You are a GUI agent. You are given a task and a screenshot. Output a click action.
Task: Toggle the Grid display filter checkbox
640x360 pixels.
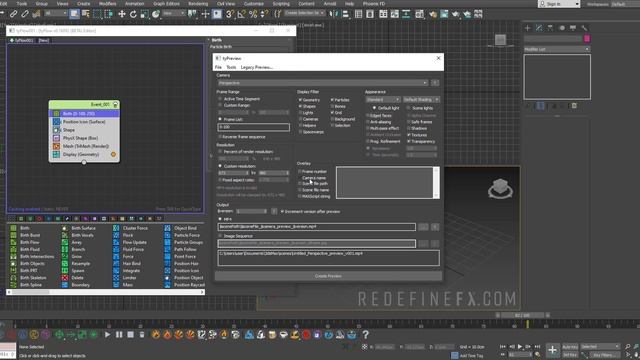[x=332, y=113]
